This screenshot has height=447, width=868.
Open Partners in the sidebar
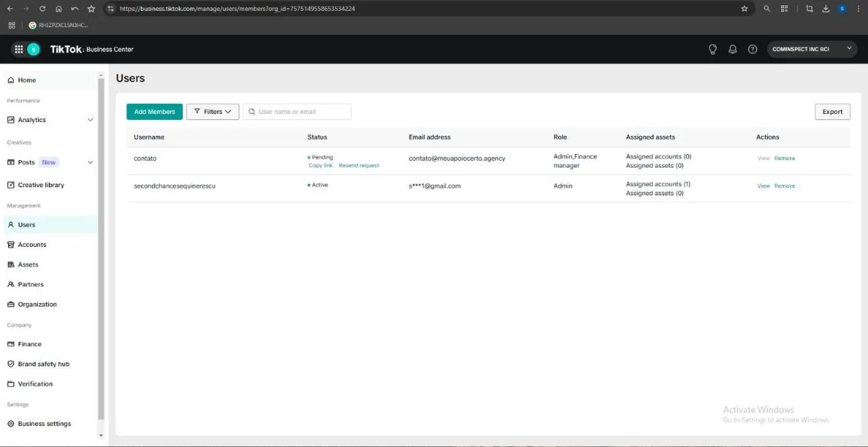click(x=51, y=284)
